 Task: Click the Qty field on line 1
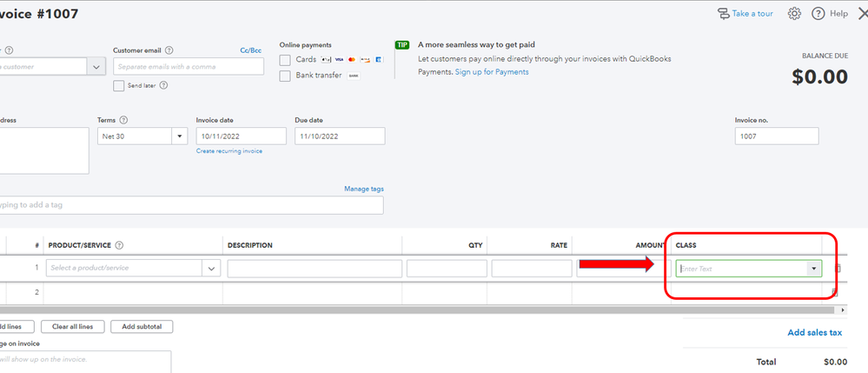[x=447, y=269]
